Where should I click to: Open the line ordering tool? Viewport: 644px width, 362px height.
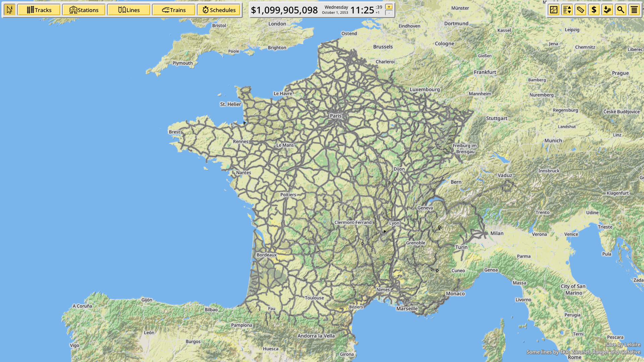coord(567,10)
